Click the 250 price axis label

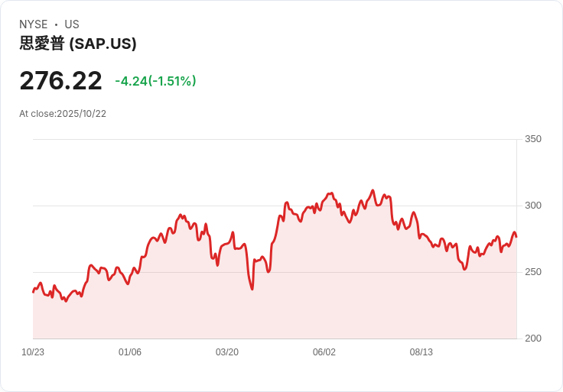pyautogui.click(x=532, y=272)
